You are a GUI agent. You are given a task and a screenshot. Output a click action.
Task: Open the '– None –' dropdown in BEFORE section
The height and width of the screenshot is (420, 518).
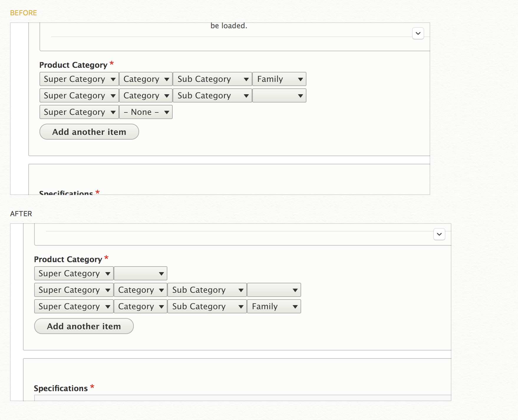click(146, 112)
